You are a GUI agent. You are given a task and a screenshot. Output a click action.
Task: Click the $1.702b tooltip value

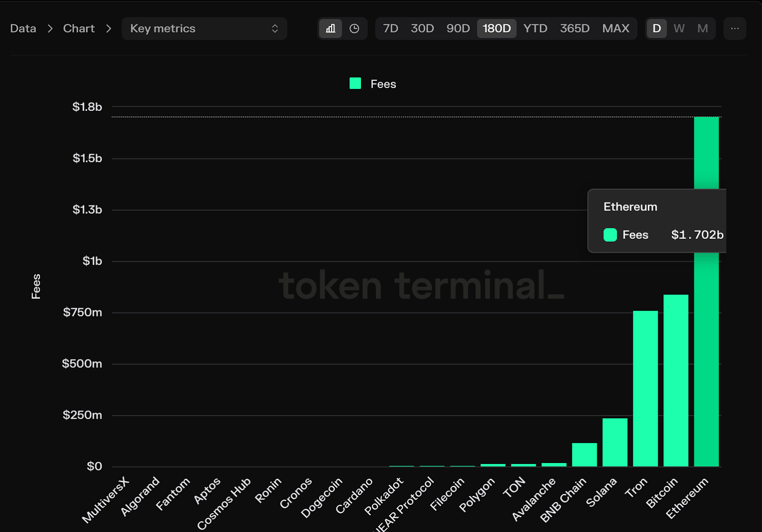(697, 235)
